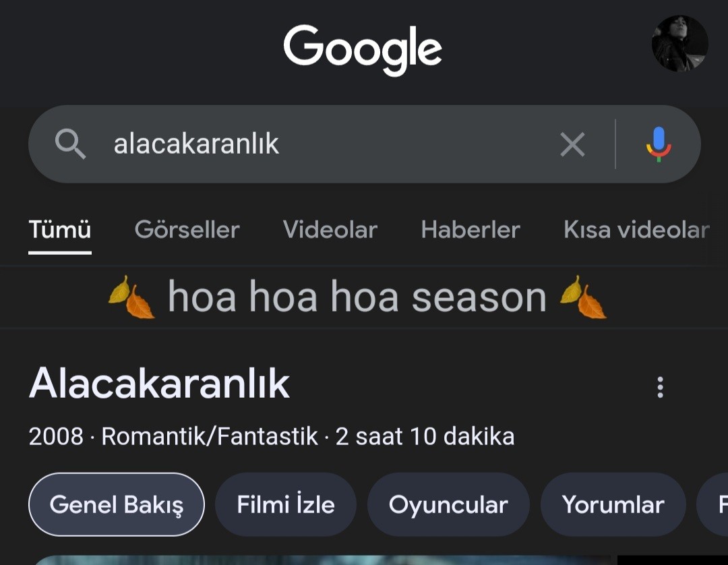Tap the Filmi İzle chip
728x565 pixels.
(x=286, y=504)
